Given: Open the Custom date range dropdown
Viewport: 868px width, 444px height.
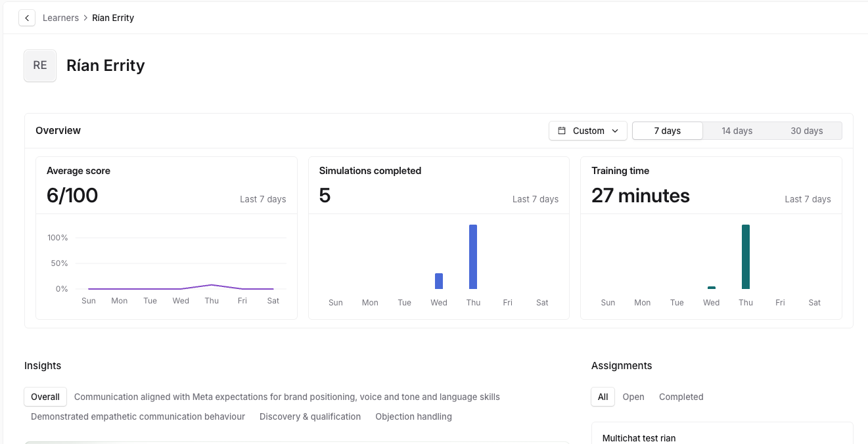Looking at the screenshot, I should click(588, 131).
